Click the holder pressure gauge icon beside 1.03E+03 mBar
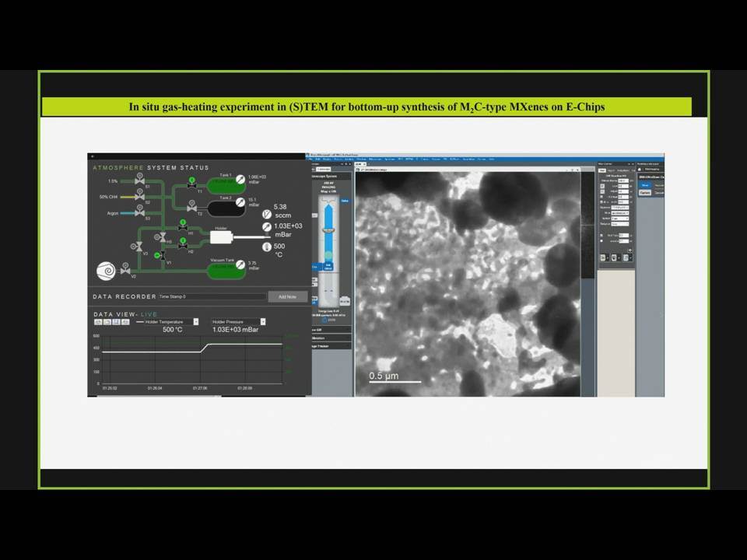 [267, 227]
